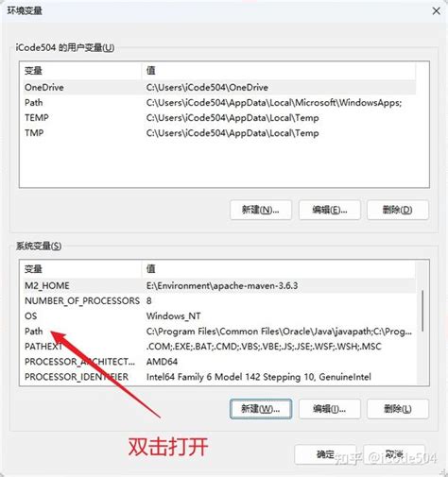Select the TEMP user variable
This screenshot has height=477, width=448.
(x=217, y=117)
